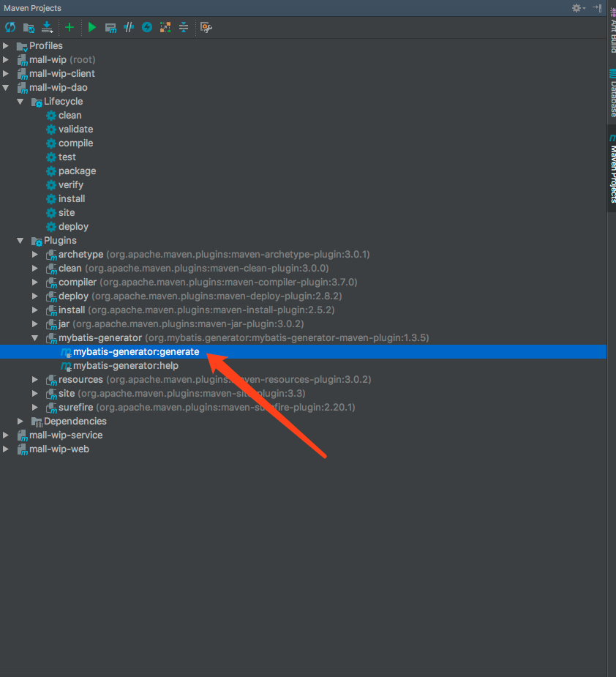Select mall-wip-client module label
Screen dimensions: 616x677
[x=62, y=73]
